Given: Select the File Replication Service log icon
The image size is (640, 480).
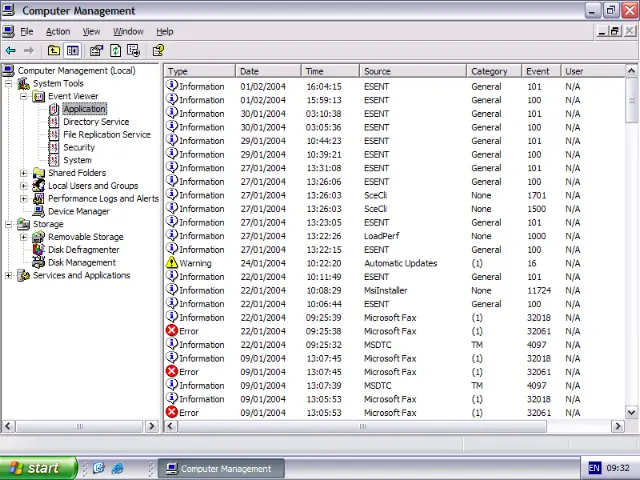Looking at the screenshot, I should tap(54, 134).
